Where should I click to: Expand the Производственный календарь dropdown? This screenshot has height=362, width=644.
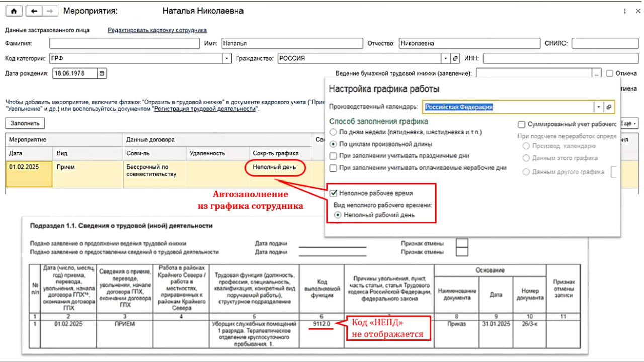click(x=598, y=107)
